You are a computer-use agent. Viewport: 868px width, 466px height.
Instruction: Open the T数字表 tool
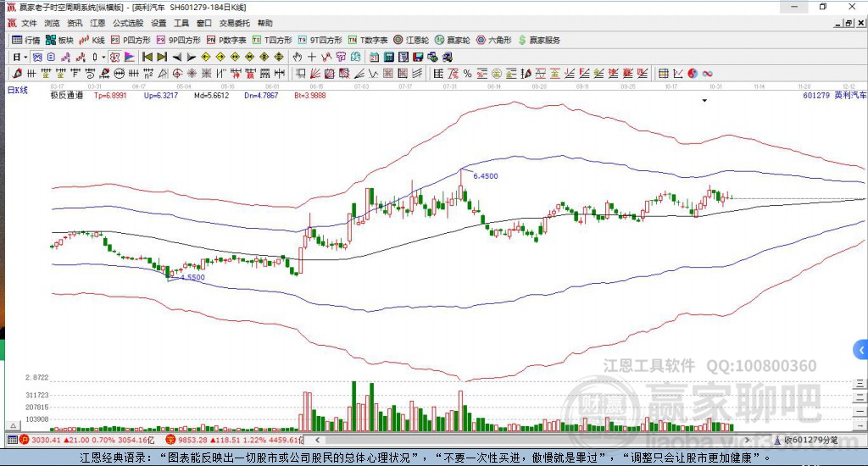coord(368,40)
